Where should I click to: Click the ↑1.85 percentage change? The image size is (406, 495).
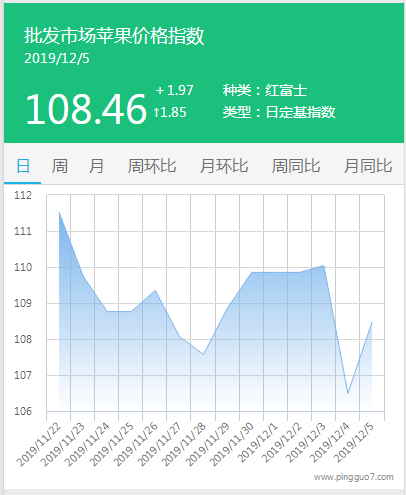tap(170, 112)
